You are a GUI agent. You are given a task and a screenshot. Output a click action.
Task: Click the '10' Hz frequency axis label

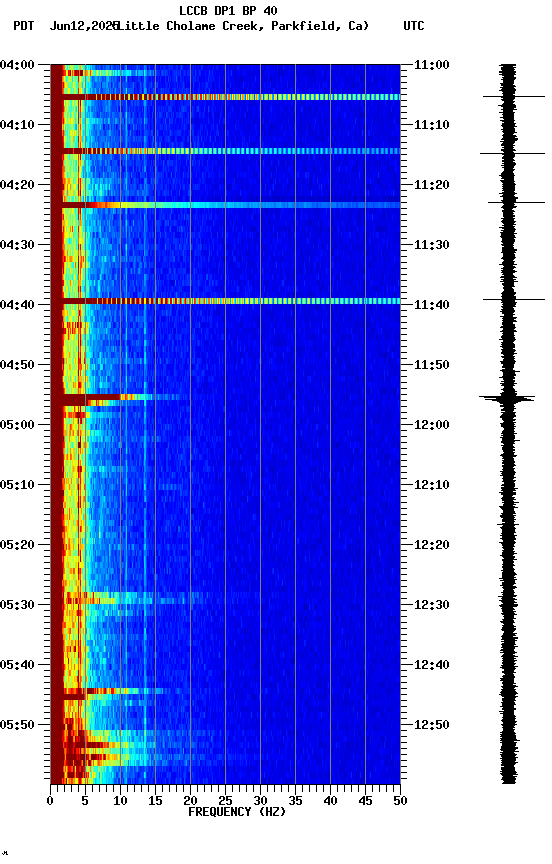[x=120, y=801]
